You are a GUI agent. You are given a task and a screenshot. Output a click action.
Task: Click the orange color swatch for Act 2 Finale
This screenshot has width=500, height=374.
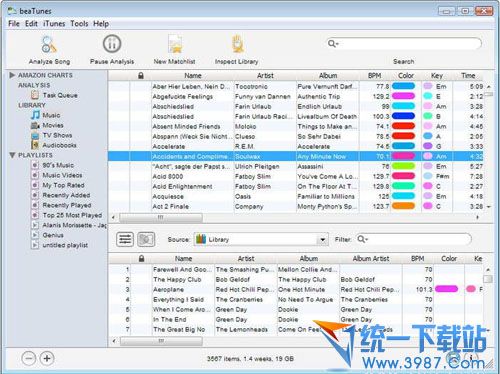coord(403,206)
